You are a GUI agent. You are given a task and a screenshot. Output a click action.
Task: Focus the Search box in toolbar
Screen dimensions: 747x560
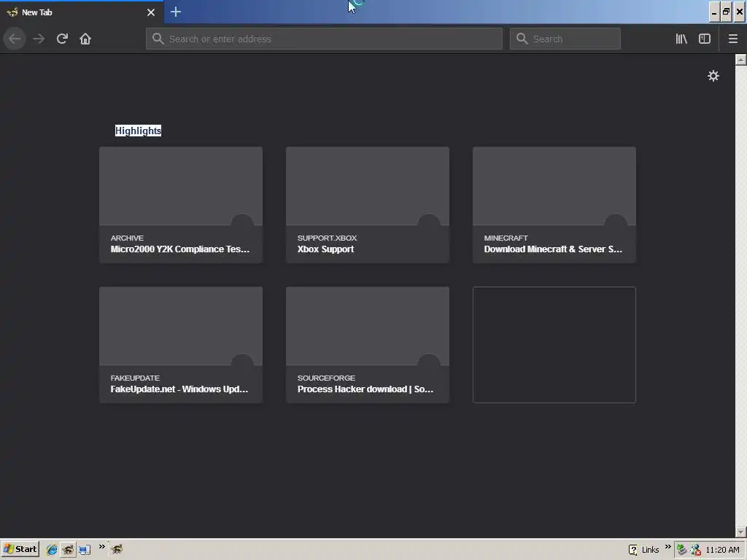tap(565, 39)
